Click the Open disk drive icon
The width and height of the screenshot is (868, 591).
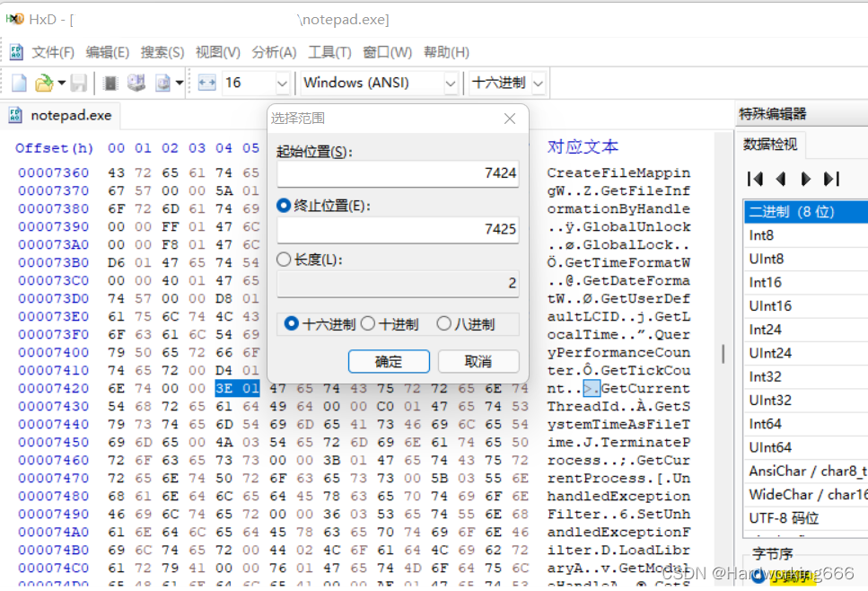click(x=136, y=84)
